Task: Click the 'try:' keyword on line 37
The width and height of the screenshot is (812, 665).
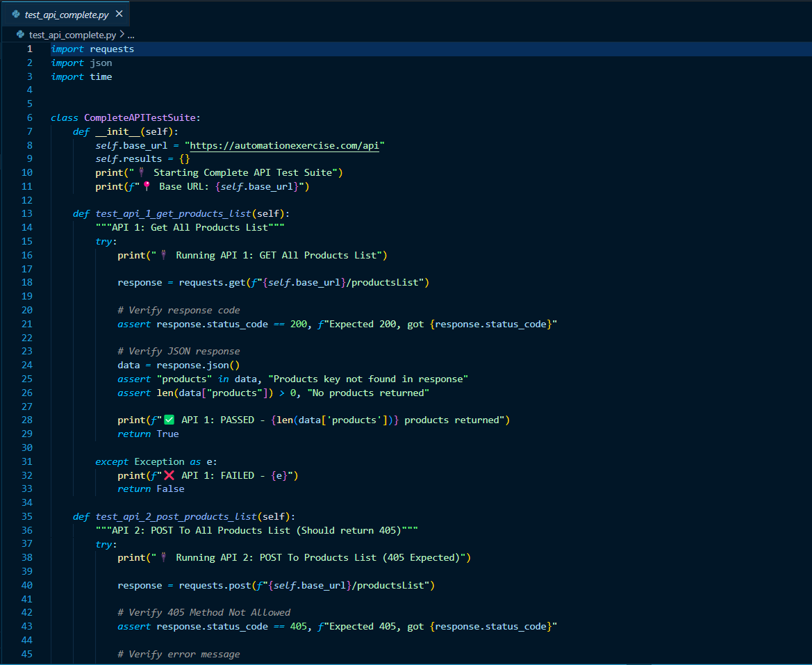Action: click(x=106, y=544)
